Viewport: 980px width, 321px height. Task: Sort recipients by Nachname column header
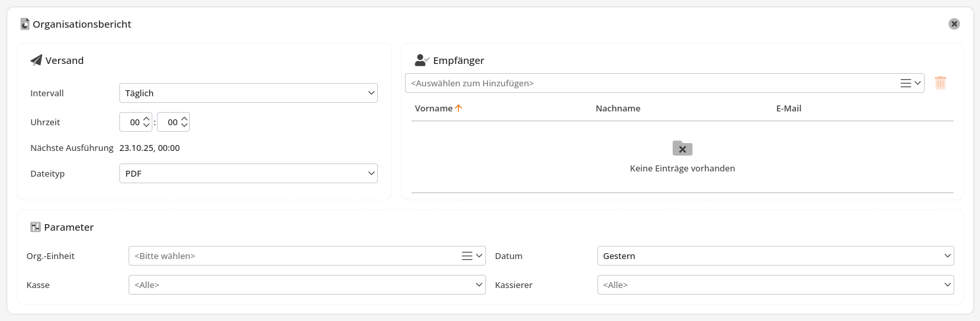point(617,108)
